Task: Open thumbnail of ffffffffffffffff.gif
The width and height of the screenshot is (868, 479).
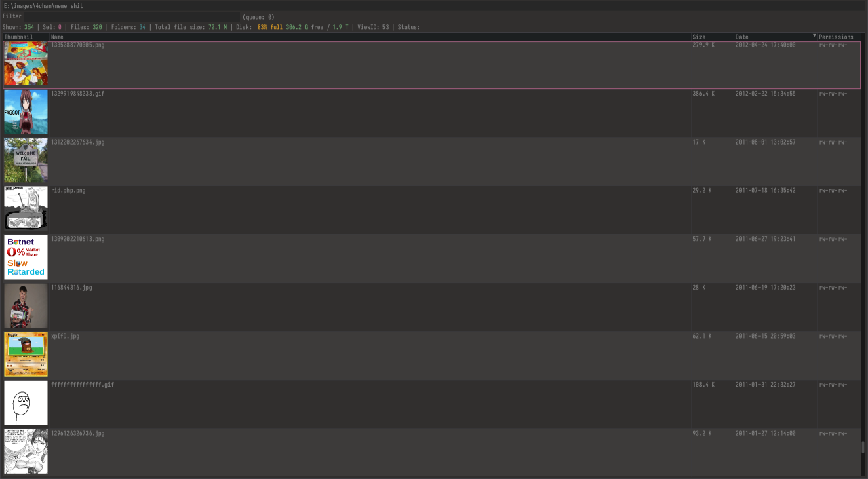Action: pyautogui.click(x=26, y=403)
